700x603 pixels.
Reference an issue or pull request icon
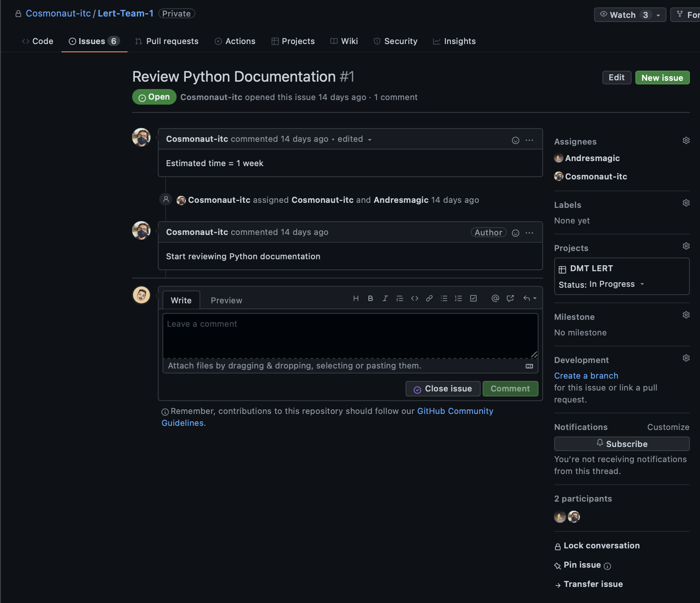coord(510,298)
